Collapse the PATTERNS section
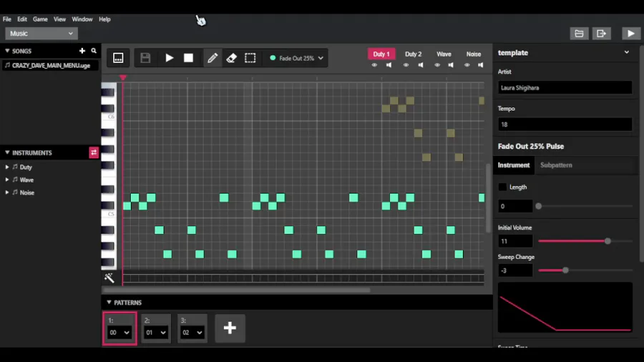 click(x=109, y=303)
